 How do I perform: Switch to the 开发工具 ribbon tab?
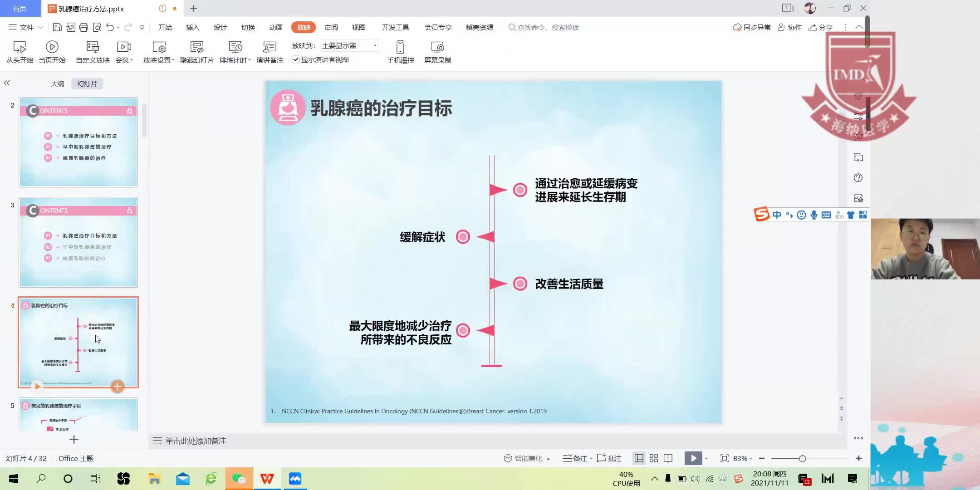click(x=395, y=27)
